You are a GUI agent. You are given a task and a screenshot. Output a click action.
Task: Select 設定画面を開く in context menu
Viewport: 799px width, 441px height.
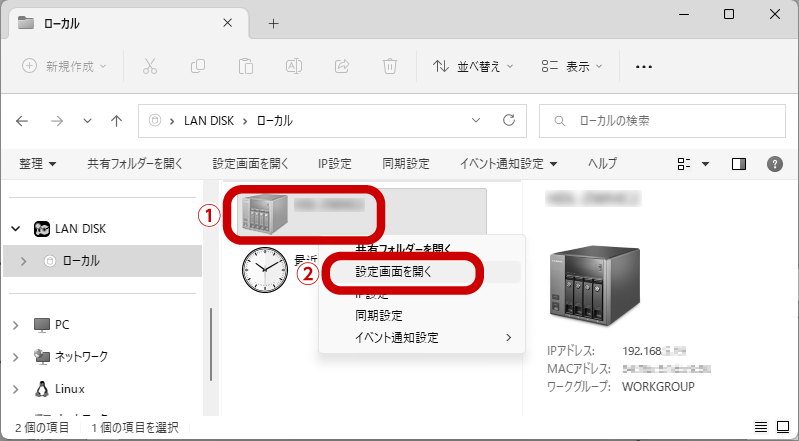coord(392,271)
